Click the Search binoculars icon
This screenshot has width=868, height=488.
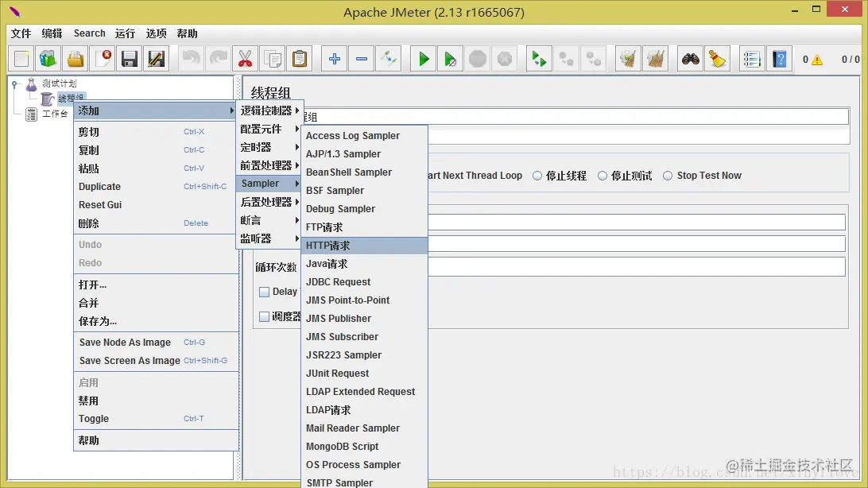pyautogui.click(x=690, y=59)
